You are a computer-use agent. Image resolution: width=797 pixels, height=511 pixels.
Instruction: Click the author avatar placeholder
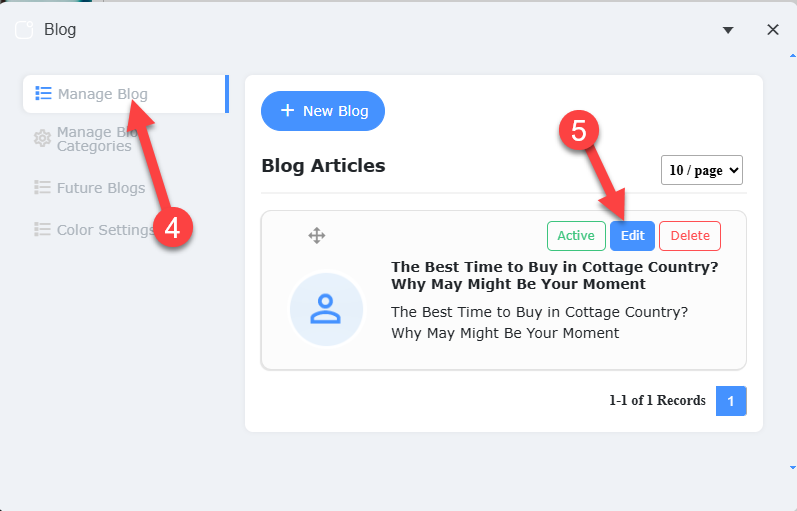(x=325, y=310)
